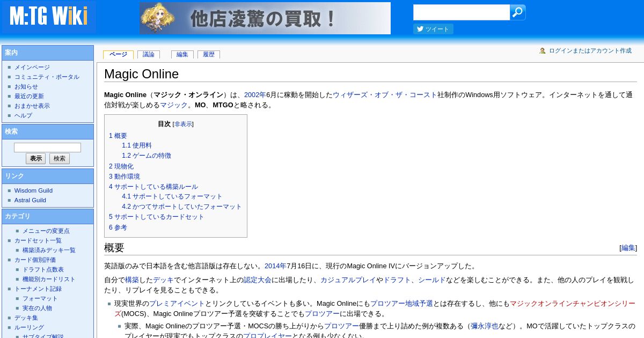Click the カジュアルプレイ link
The image size is (644, 338).
coord(348,280)
